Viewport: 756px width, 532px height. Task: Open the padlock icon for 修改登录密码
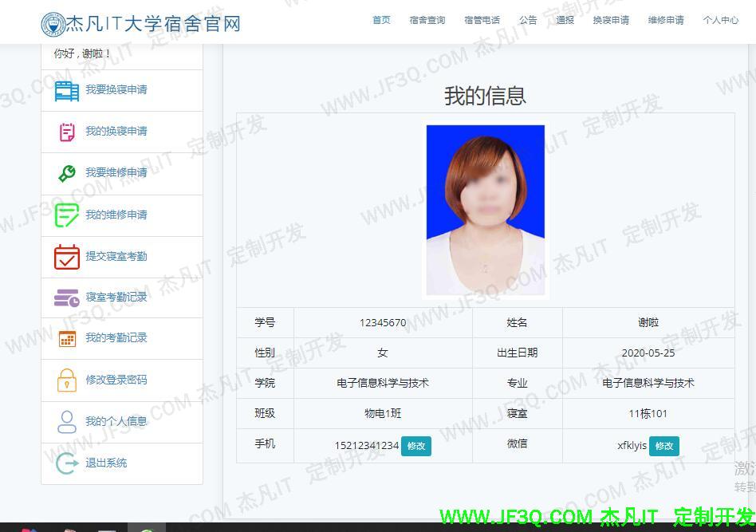(67, 380)
